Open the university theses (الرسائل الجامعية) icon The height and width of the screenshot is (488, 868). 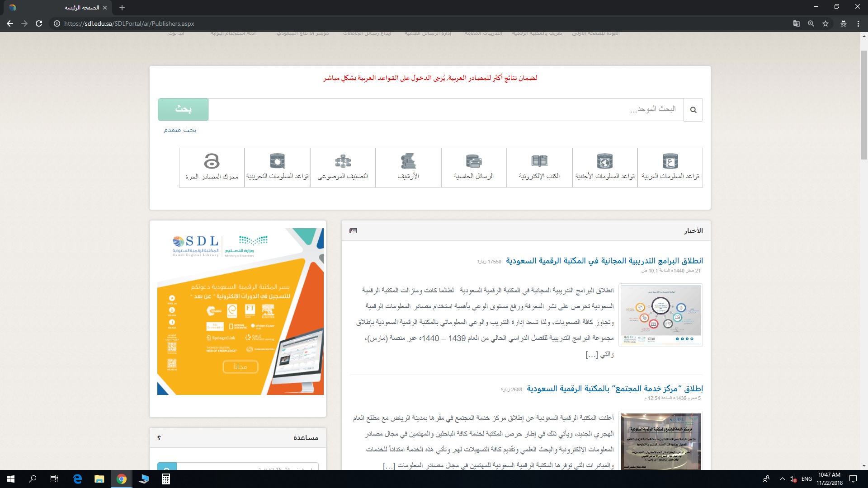(474, 167)
